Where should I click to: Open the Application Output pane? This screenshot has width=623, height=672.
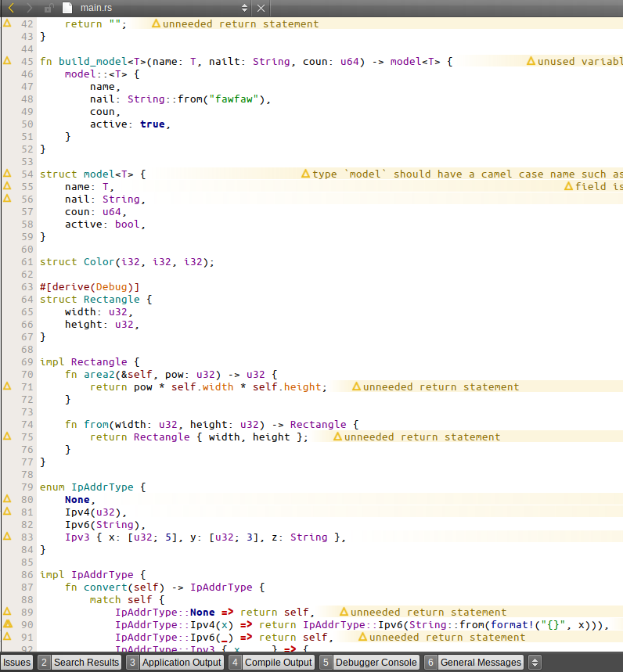tap(175, 662)
